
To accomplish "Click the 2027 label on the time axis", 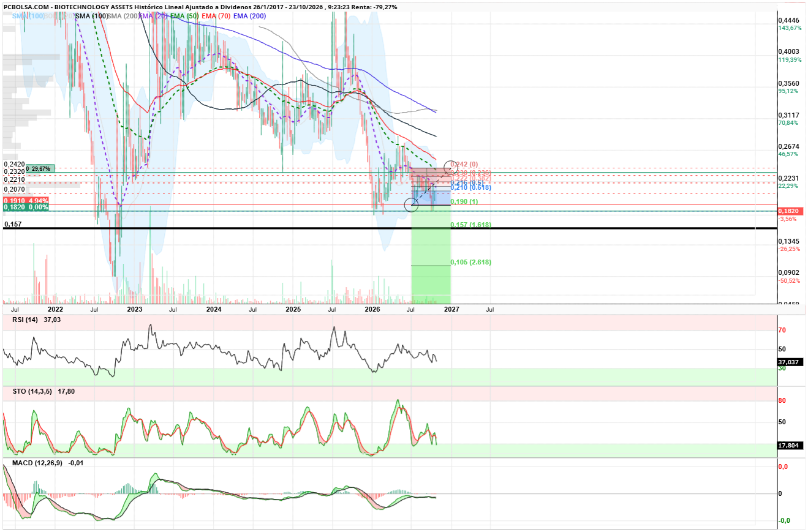I will (x=451, y=310).
